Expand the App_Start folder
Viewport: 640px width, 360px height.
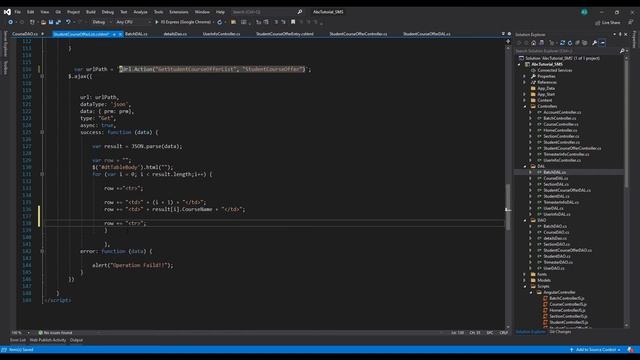(x=525, y=94)
